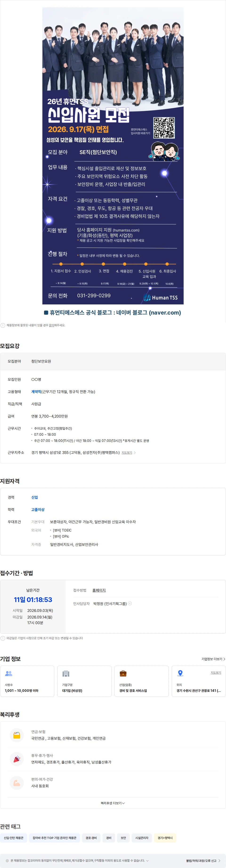Click the QR code on the recruitment poster
The height and width of the screenshot is (868, 226).
(x=164, y=128)
